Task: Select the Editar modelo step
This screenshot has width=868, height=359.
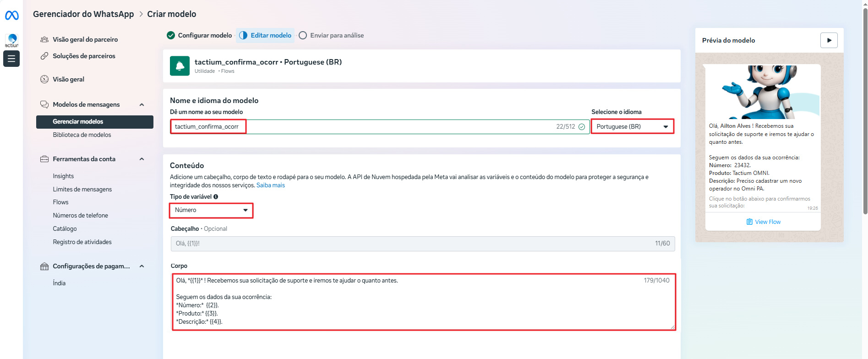Action: 265,35
